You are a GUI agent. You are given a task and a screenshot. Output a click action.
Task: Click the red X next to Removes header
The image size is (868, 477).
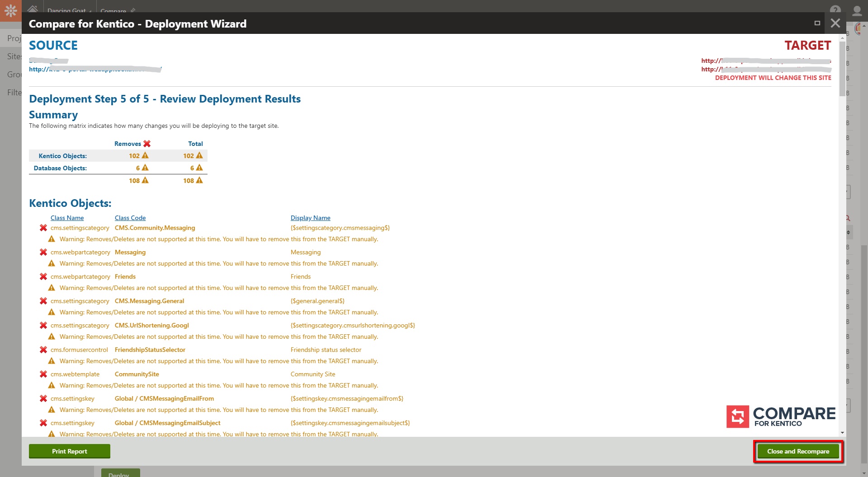(147, 144)
